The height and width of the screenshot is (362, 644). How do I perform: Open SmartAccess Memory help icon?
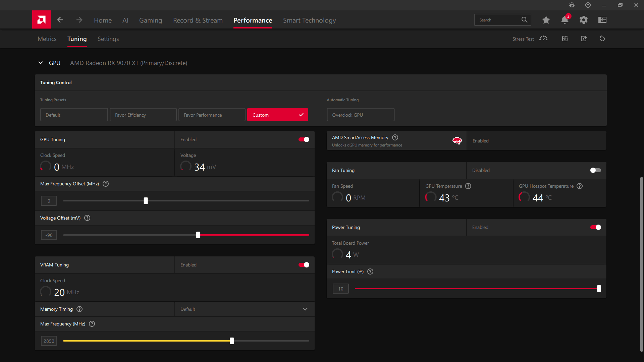point(395,137)
